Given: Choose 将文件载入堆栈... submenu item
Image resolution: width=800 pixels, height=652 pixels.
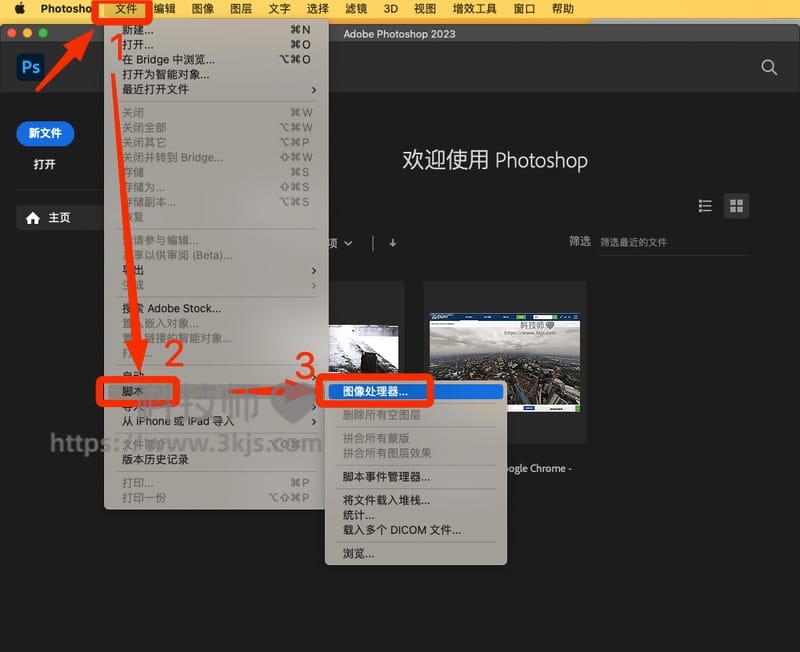Looking at the screenshot, I should coord(415,500).
